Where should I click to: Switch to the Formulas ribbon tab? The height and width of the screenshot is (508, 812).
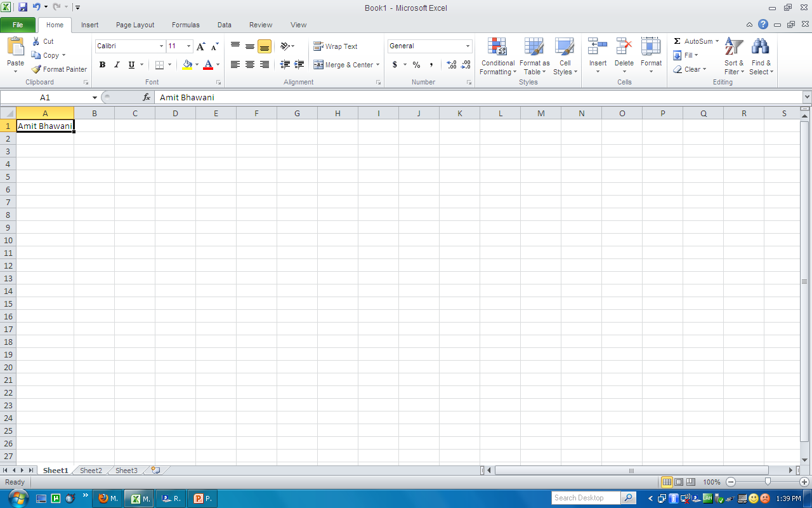coord(185,25)
